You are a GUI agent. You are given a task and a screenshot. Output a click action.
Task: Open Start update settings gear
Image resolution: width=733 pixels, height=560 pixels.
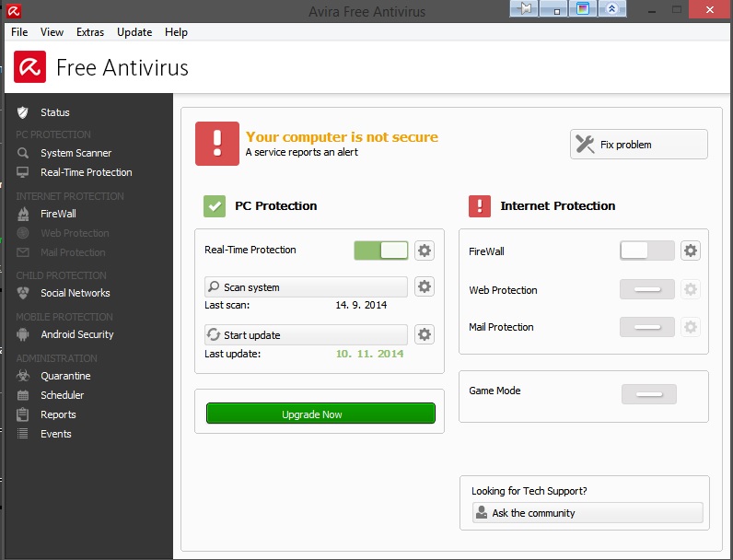pyautogui.click(x=424, y=334)
